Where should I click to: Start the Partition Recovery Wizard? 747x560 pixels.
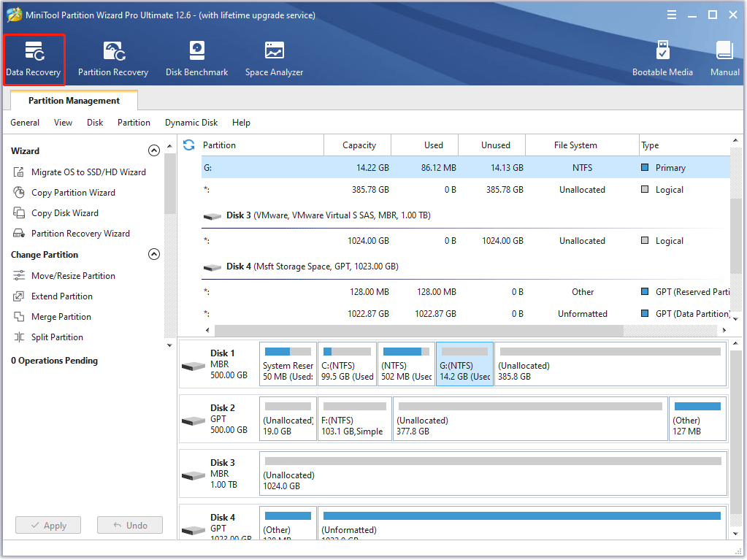[72, 234]
